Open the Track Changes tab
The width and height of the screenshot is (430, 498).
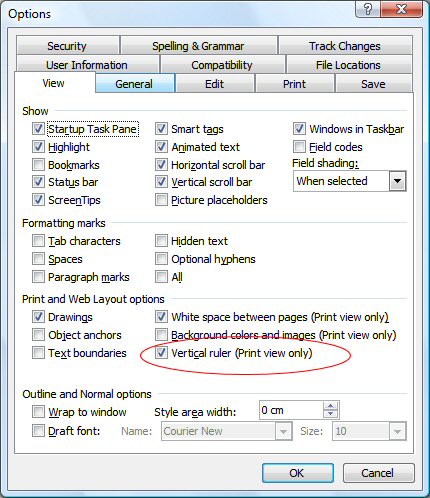click(345, 46)
